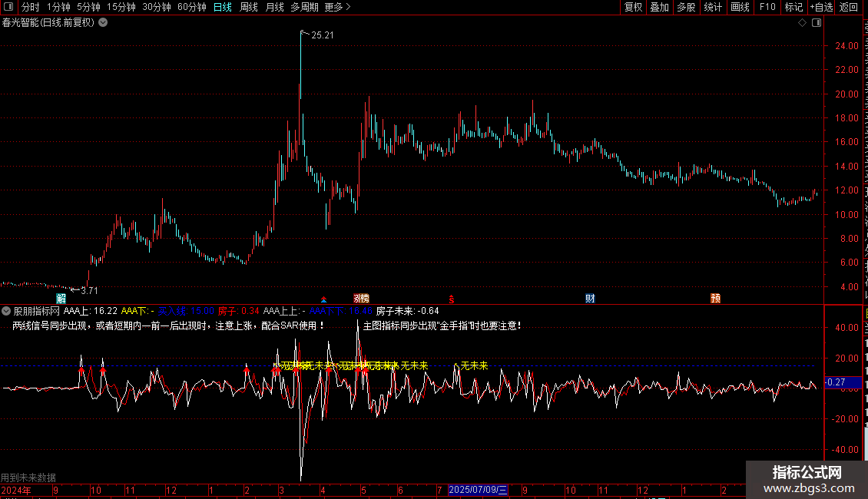
Task: Click the AAA上: 16.22 indicator value
Action: pos(91,312)
